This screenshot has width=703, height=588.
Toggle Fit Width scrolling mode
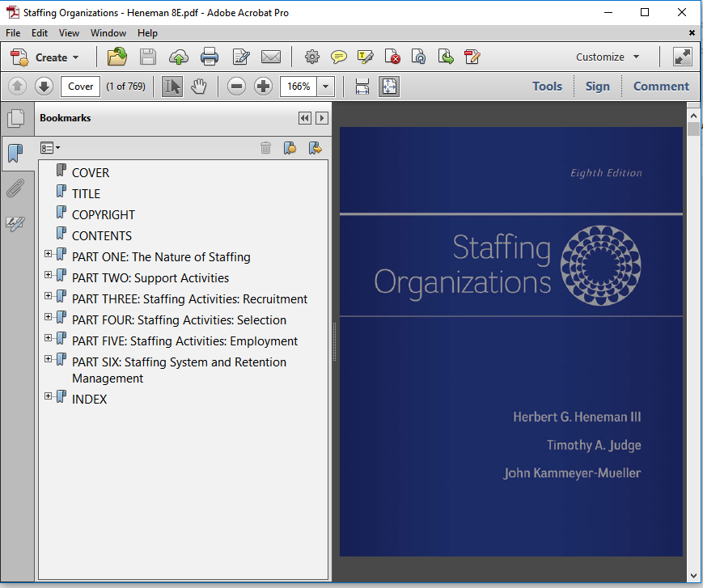tap(362, 86)
